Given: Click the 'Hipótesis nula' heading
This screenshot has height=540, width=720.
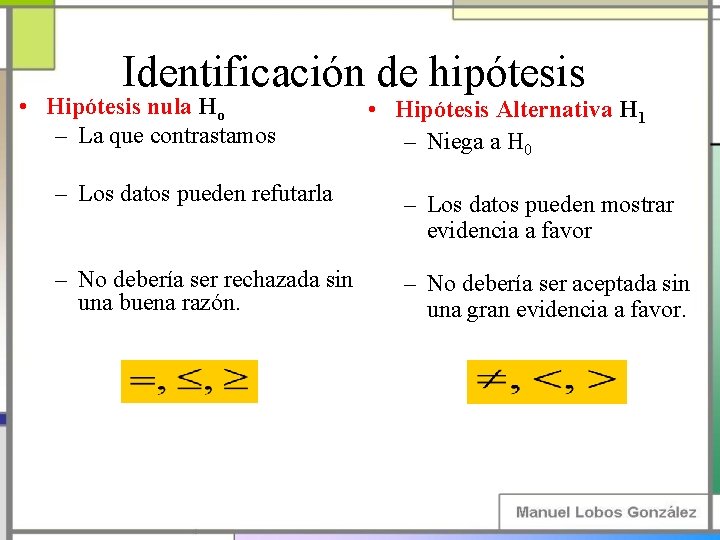Looking at the screenshot, I should 119,107.
